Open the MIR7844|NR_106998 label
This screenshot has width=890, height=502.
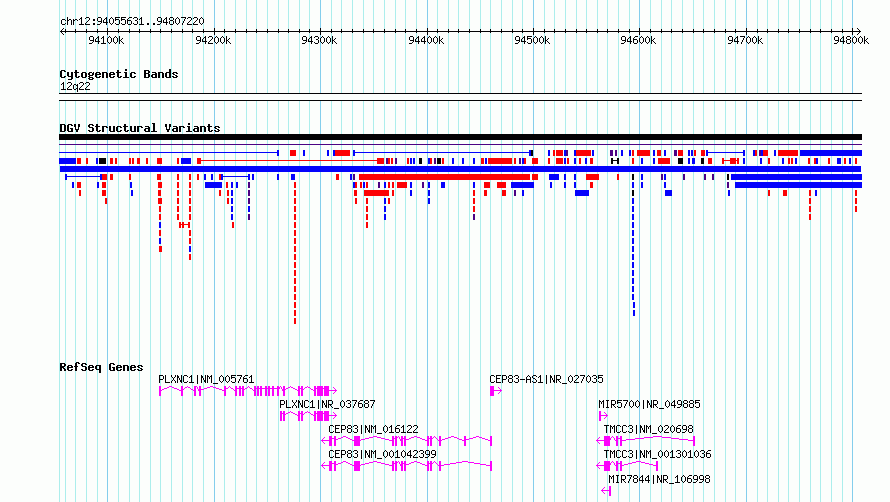coord(659,479)
